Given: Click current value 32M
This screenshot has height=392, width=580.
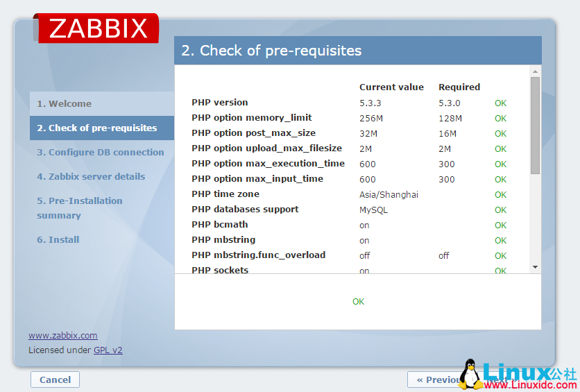Looking at the screenshot, I should [x=368, y=133].
